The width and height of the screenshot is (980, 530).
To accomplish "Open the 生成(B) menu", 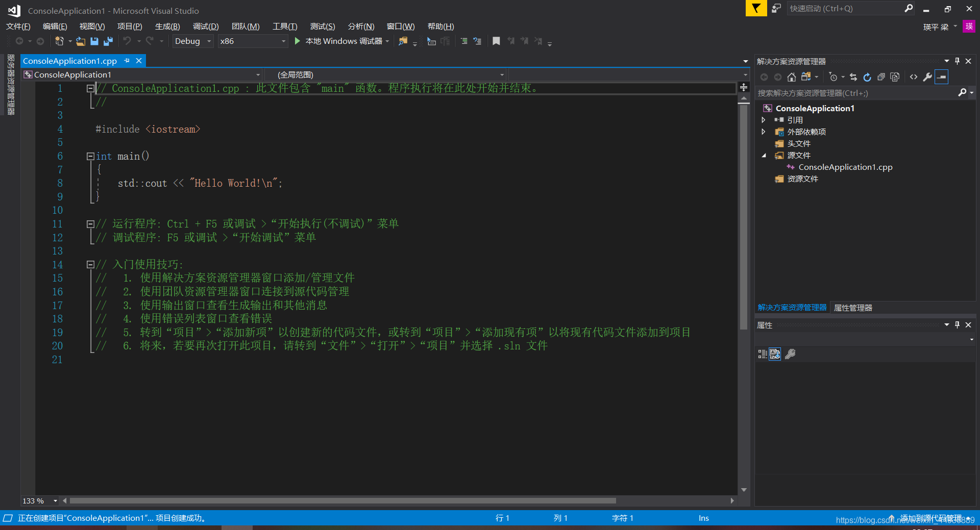I will coord(167,27).
